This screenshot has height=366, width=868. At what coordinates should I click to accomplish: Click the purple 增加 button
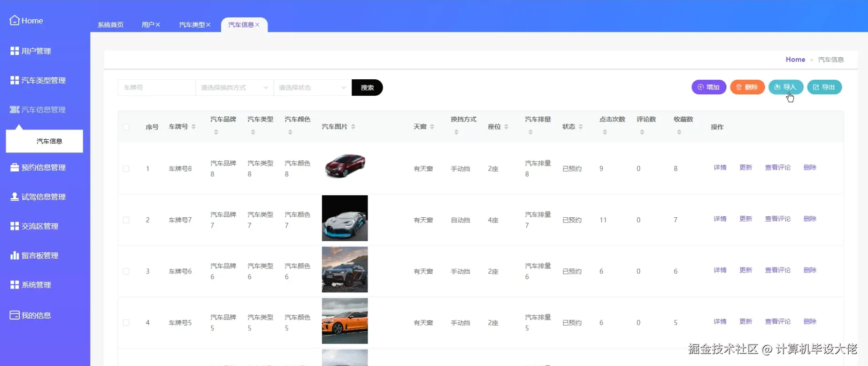(x=709, y=87)
